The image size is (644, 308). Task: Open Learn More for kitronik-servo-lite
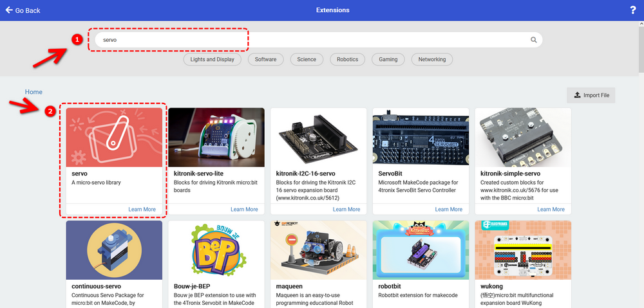click(x=244, y=209)
